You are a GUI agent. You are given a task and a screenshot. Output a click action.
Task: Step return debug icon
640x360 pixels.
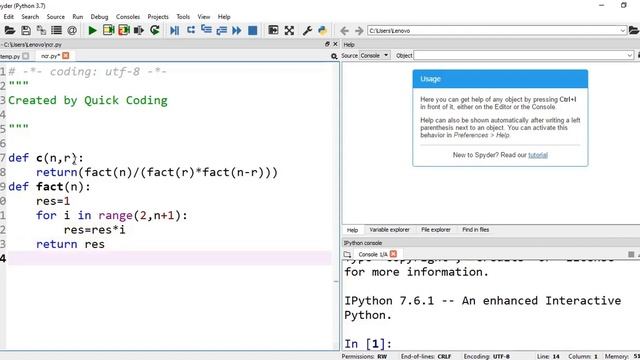[222, 30]
